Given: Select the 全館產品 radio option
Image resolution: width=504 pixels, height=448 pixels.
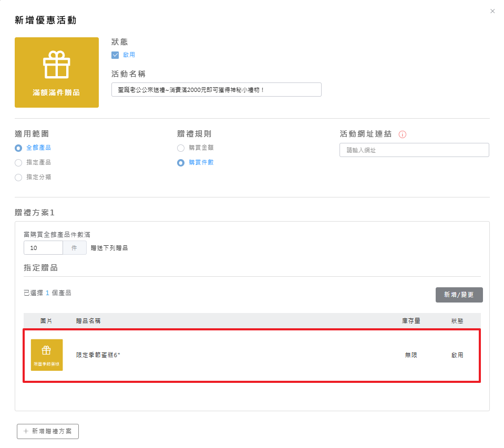Looking at the screenshot, I should 18,148.
